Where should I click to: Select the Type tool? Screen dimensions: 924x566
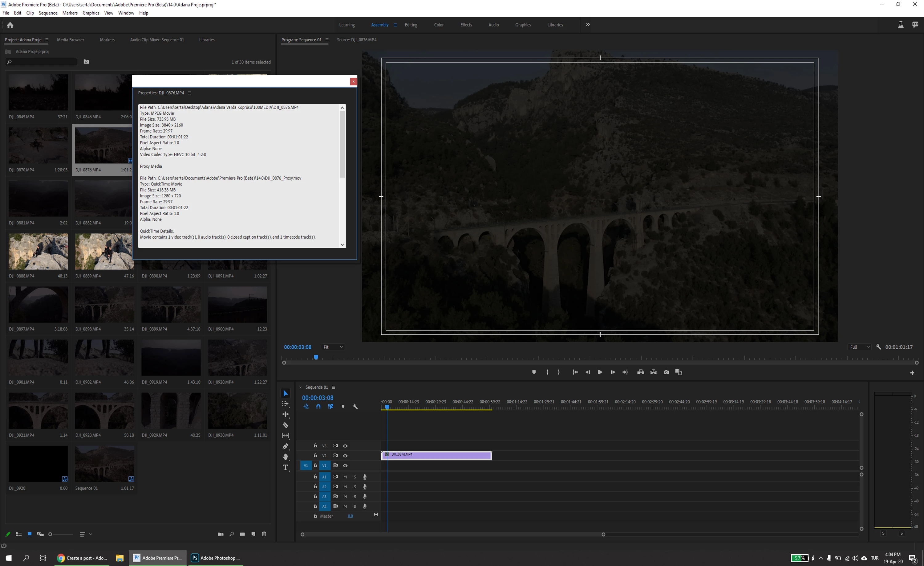point(286,467)
